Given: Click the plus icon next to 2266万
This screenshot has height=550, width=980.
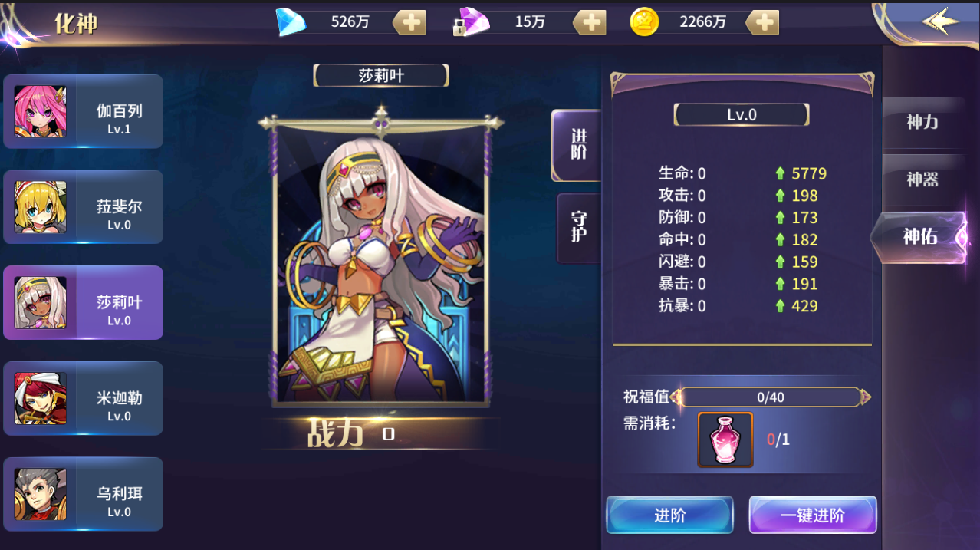Looking at the screenshot, I should click(762, 22).
